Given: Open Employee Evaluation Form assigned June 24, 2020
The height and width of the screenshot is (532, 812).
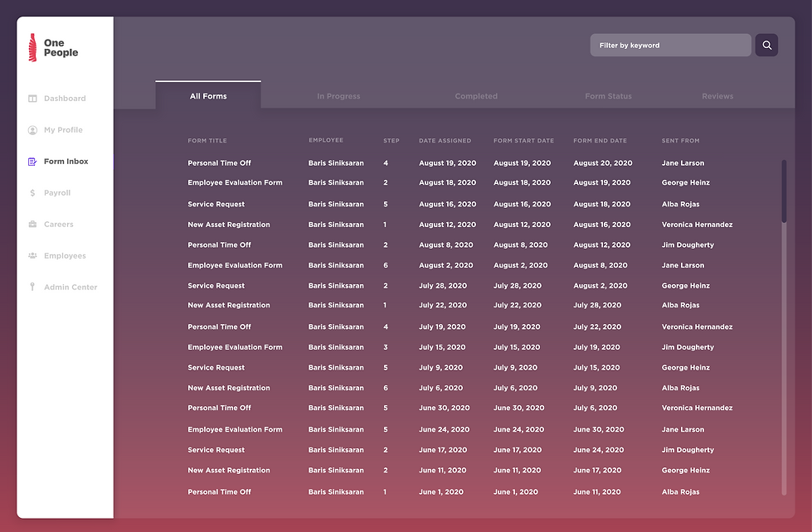Looking at the screenshot, I should (235, 429).
